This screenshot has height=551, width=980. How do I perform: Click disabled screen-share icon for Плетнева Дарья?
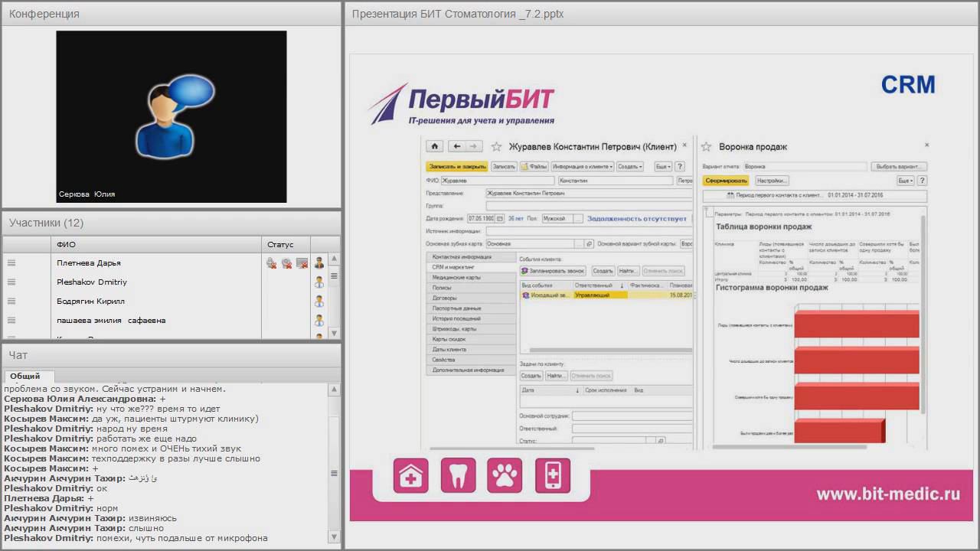click(x=302, y=263)
